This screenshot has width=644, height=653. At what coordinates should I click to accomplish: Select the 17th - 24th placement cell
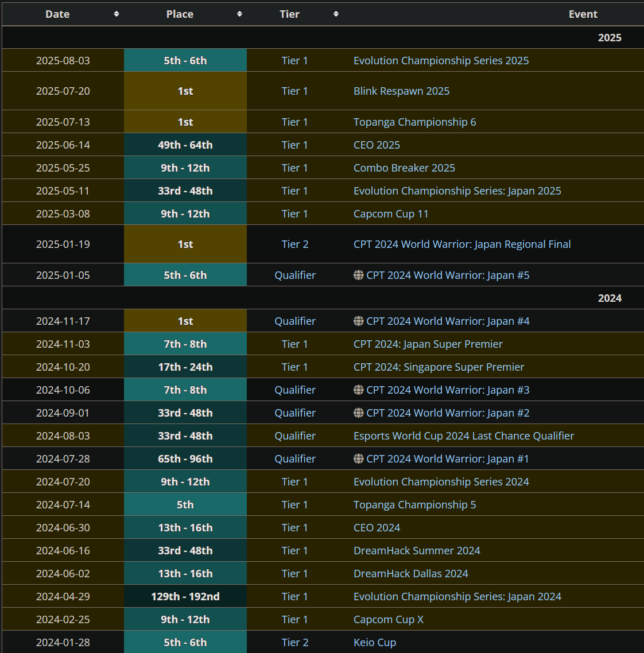(x=185, y=367)
